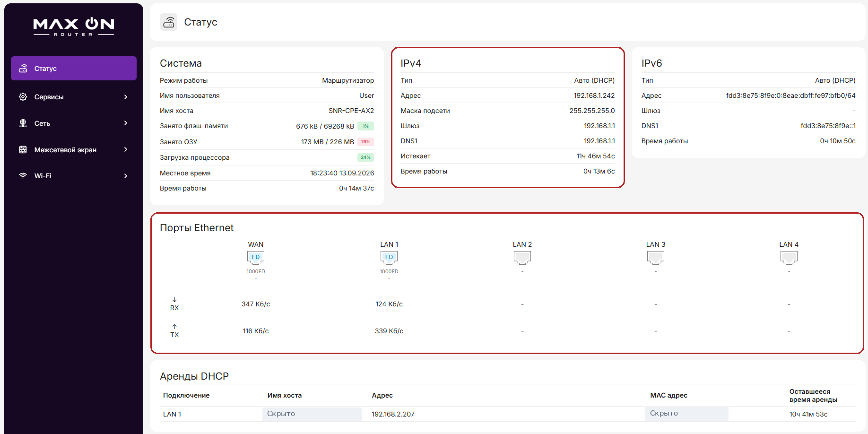Screen dimensions: 868x434
Task: Click the TX upload arrow icon
Action: 174,327
